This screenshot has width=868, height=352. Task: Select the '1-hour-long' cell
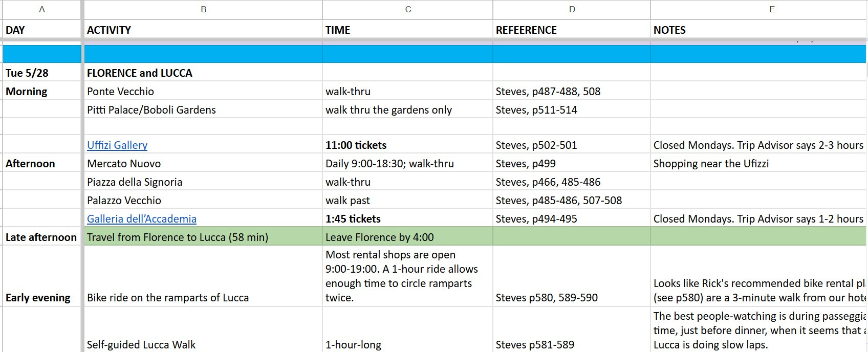click(408, 330)
